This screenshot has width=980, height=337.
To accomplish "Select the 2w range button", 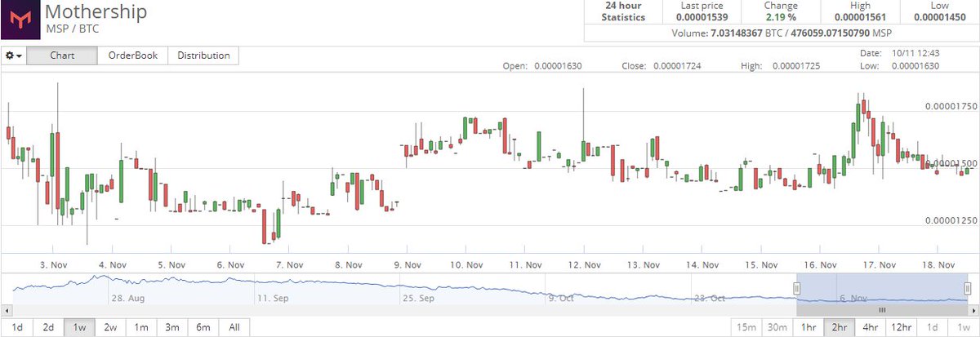I will [110, 327].
